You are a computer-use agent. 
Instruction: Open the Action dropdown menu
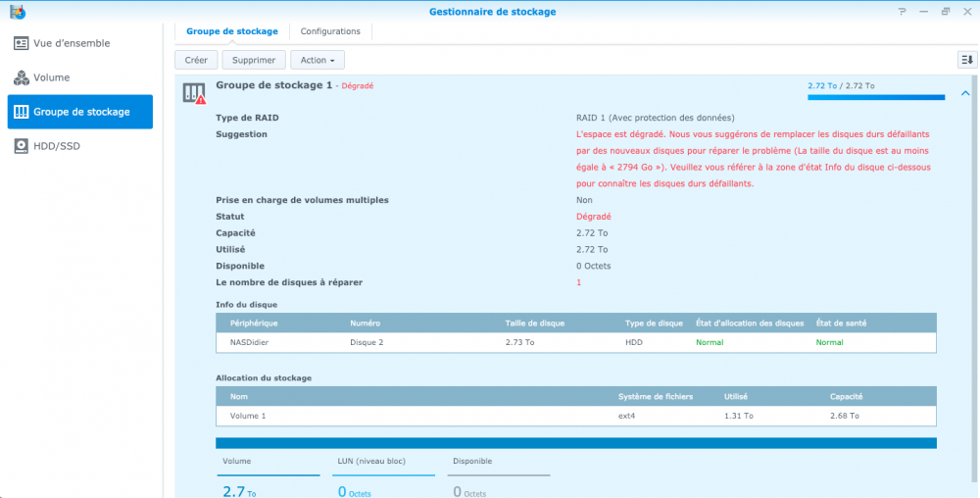(318, 60)
